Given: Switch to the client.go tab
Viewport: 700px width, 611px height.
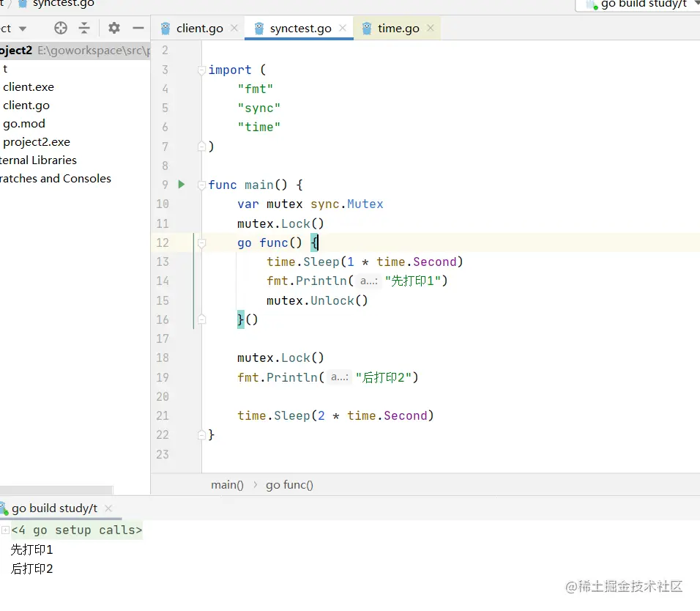Looking at the screenshot, I should [199, 29].
